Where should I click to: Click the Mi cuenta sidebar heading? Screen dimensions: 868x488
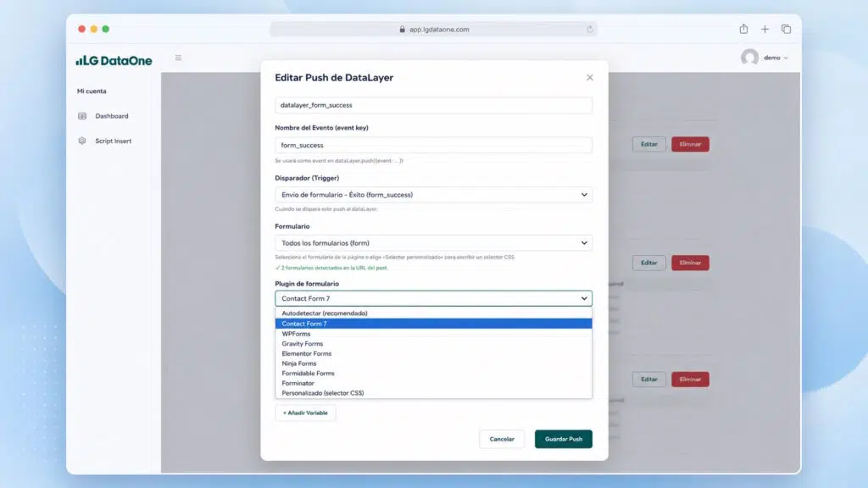click(x=92, y=91)
